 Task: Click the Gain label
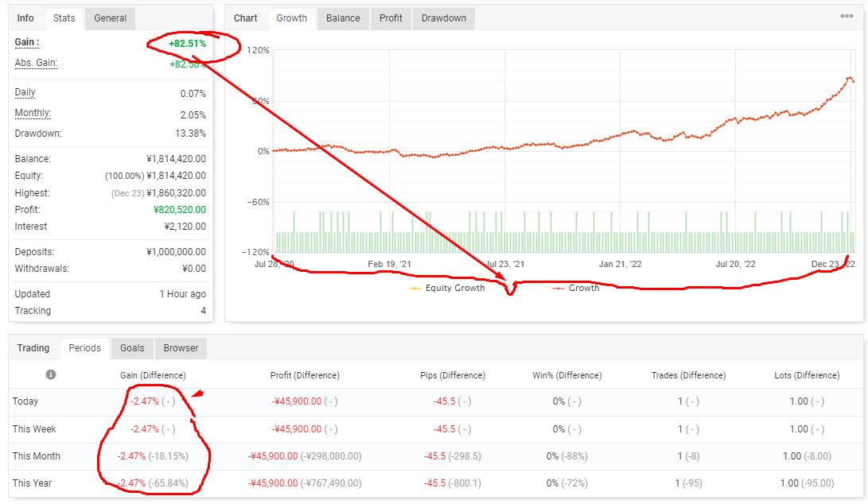pyautogui.click(x=26, y=43)
